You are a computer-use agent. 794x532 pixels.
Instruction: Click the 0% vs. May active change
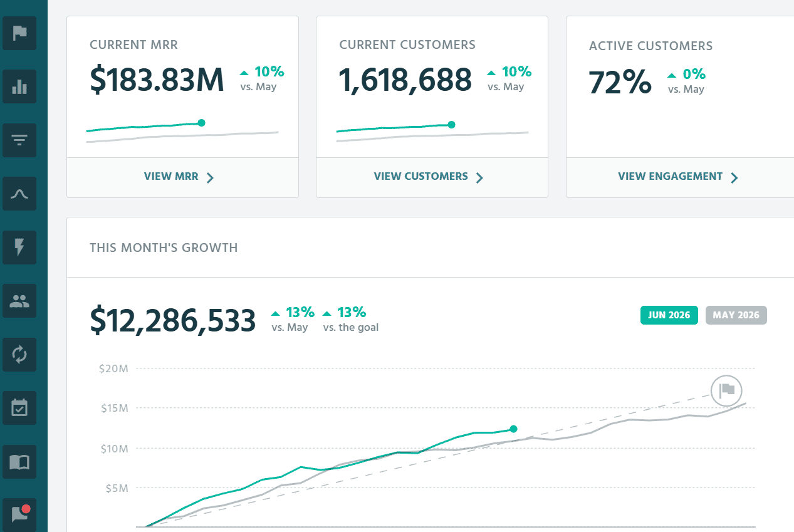(686, 81)
